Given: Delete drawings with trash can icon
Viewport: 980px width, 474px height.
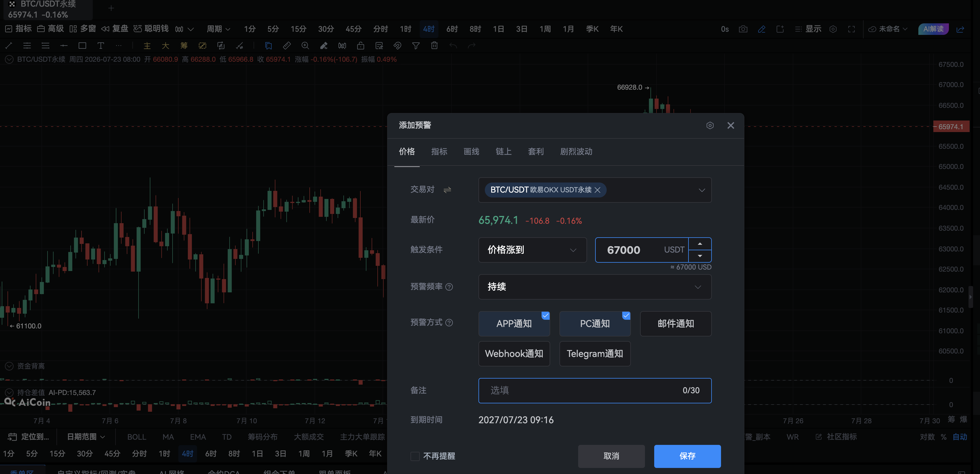Looking at the screenshot, I should coord(434,46).
